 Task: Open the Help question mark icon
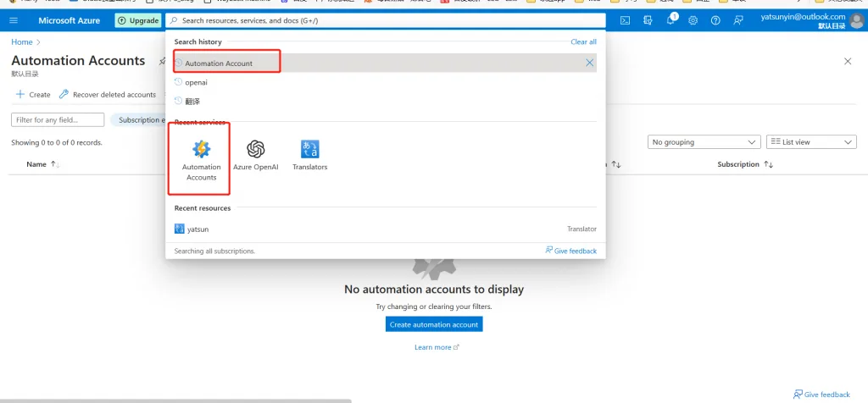point(715,20)
